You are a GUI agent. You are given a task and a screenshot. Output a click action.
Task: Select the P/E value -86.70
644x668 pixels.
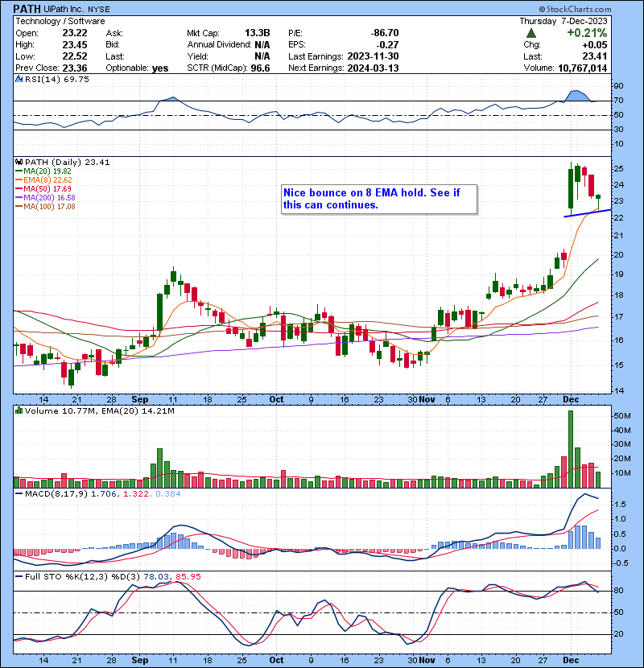point(385,33)
